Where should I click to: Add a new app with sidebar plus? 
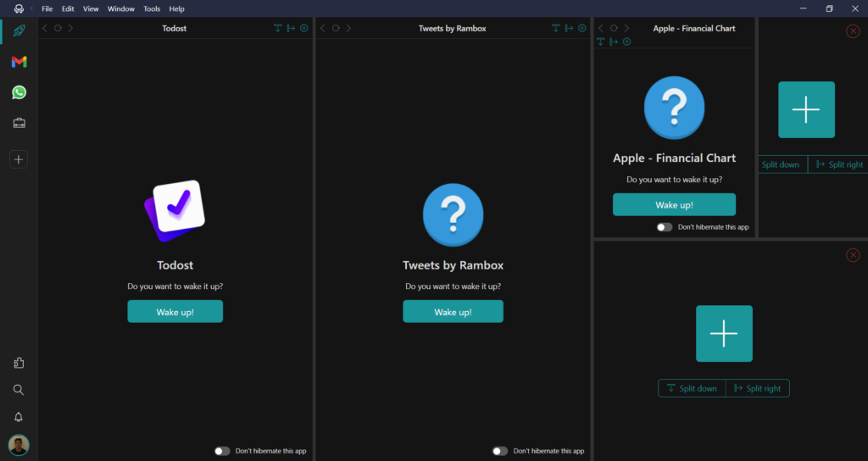pyautogui.click(x=19, y=159)
